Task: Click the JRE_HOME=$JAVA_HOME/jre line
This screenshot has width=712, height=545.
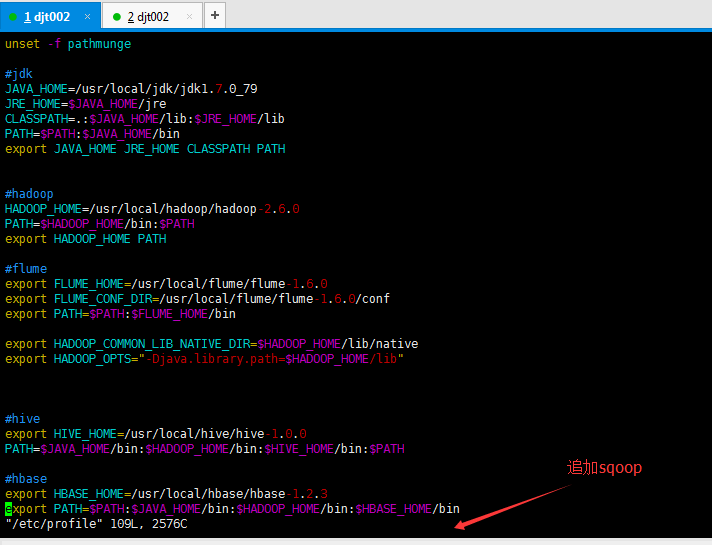Action: (85, 104)
